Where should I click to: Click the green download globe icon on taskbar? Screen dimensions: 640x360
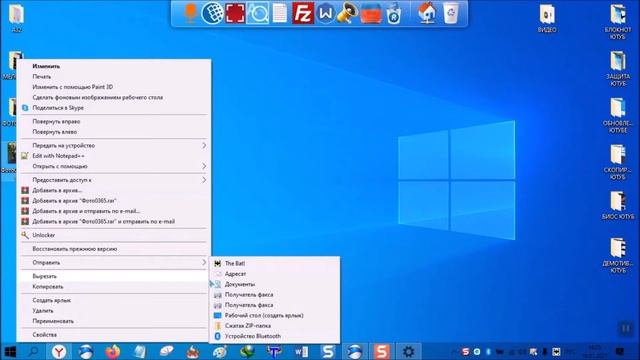(x=247, y=351)
